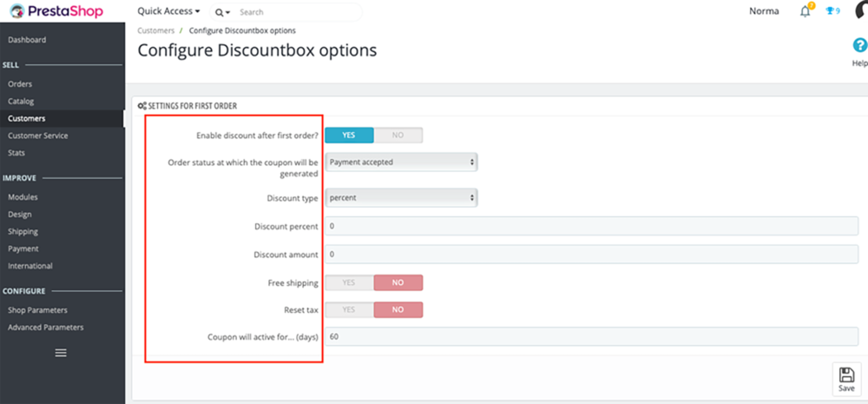Screen dimensions: 868x404
Task: Click the Norma user name
Action: [763, 11]
